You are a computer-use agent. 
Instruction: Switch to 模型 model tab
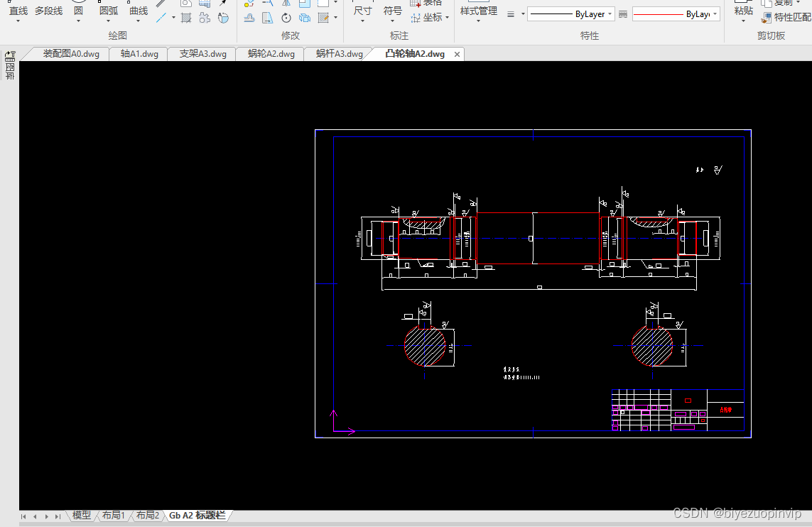click(x=81, y=516)
